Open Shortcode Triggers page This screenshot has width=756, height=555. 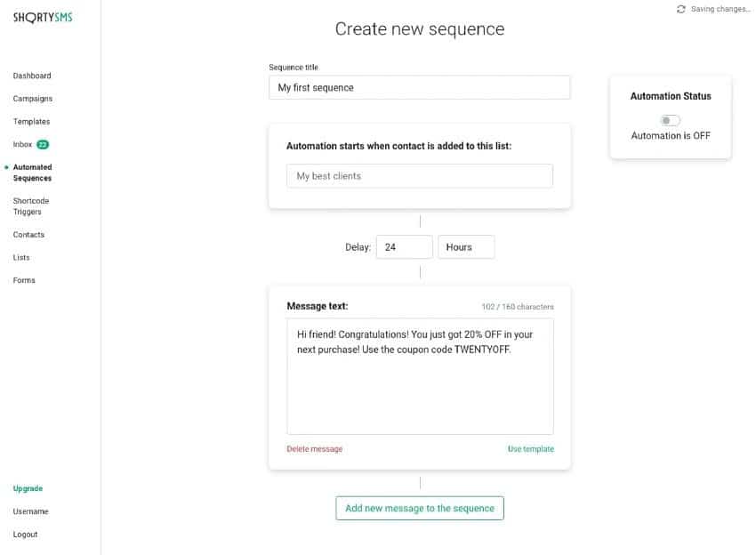pyautogui.click(x=31, y=206)
